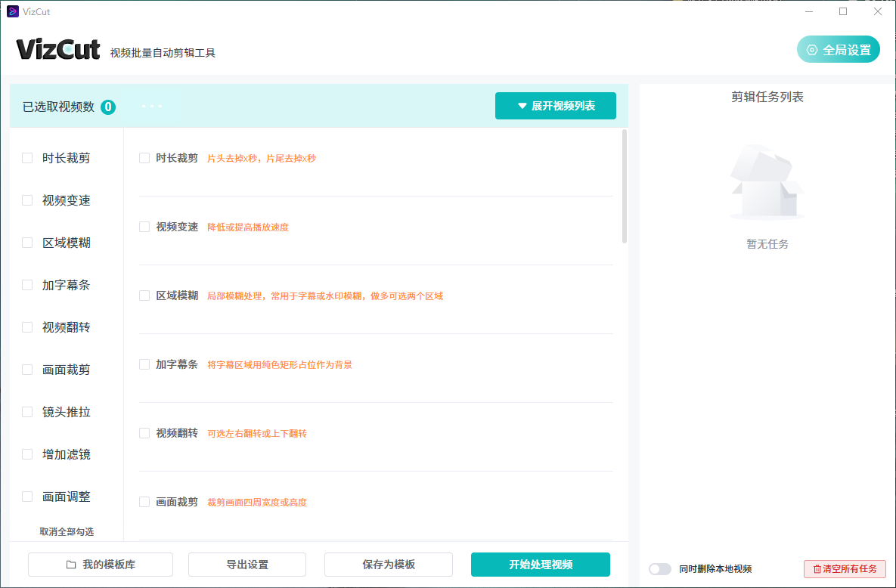
Task: Enable the 视频变速 checkbox in main list
Action: (x=143, y=226)
